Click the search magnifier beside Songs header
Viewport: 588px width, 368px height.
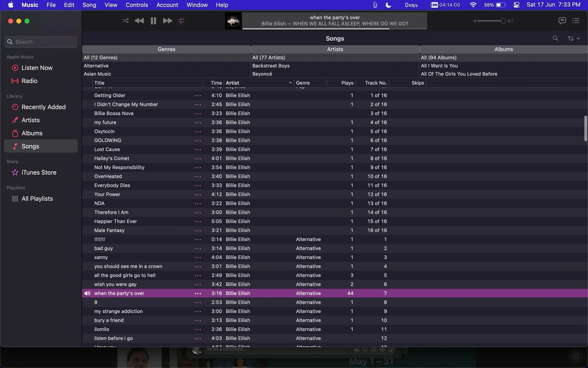[555, 38]
